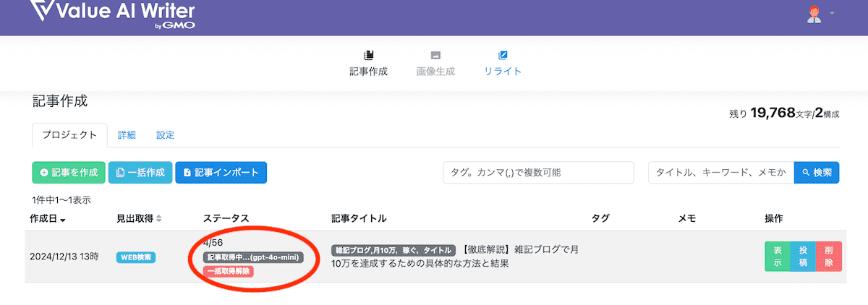Expand the dropdown arrow beside the avatar
Viewport: 868px width, 305px height.
coord(832,14)
